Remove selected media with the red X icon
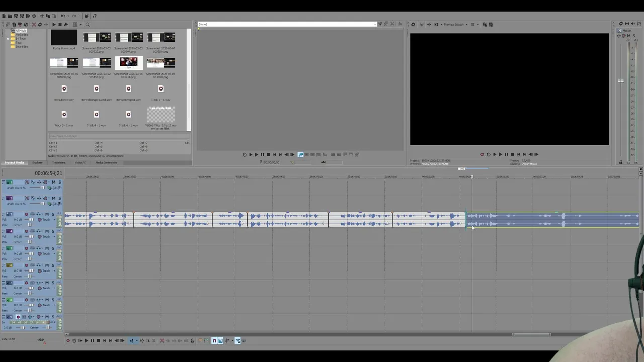644x362 pixels. tap(34, 25)
